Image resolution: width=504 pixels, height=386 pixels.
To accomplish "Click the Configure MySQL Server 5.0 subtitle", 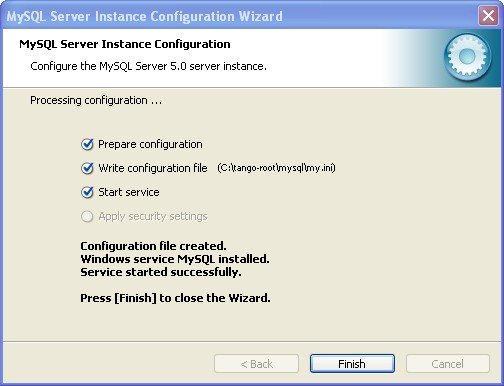I will click(148, 66).
